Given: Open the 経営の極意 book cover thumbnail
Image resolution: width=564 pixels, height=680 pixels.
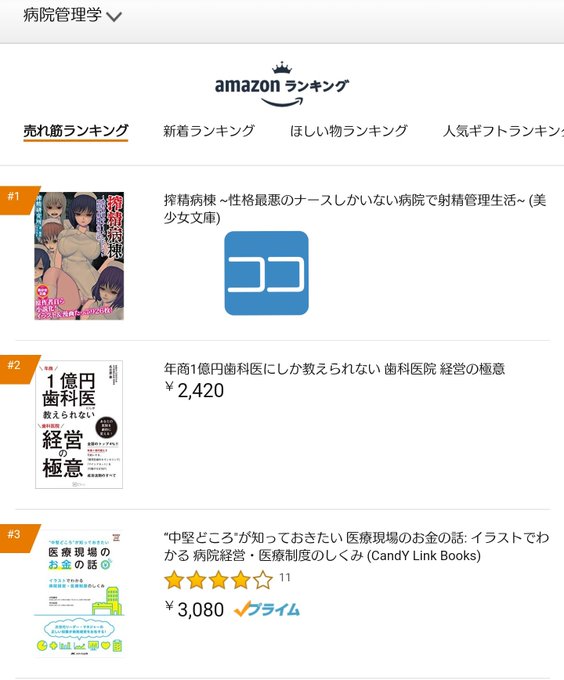Looking at the screenshot, I should 79,425.
